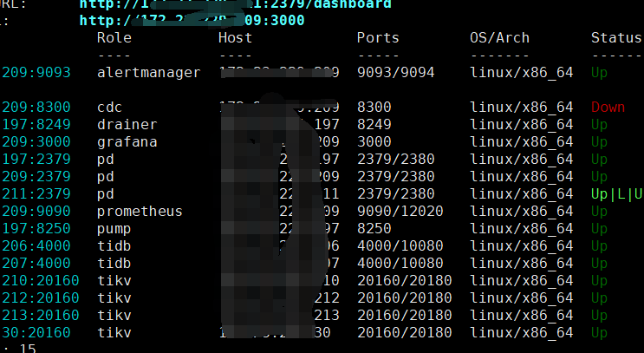Select the ID cell 209:3000
Viewport: 644px width, 353px height.
coord(36,141)
